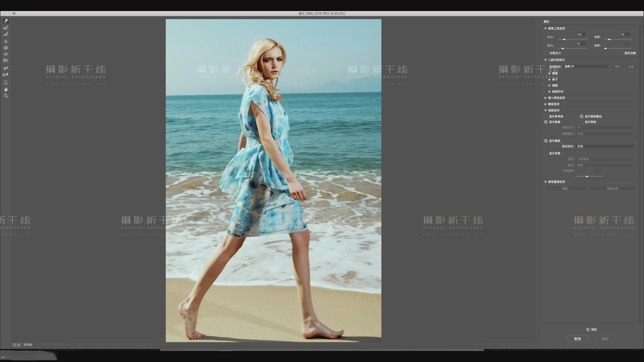644x362 pixels.
Task: Collapse 视图选项 view options section
Action: tap(545, 111)
